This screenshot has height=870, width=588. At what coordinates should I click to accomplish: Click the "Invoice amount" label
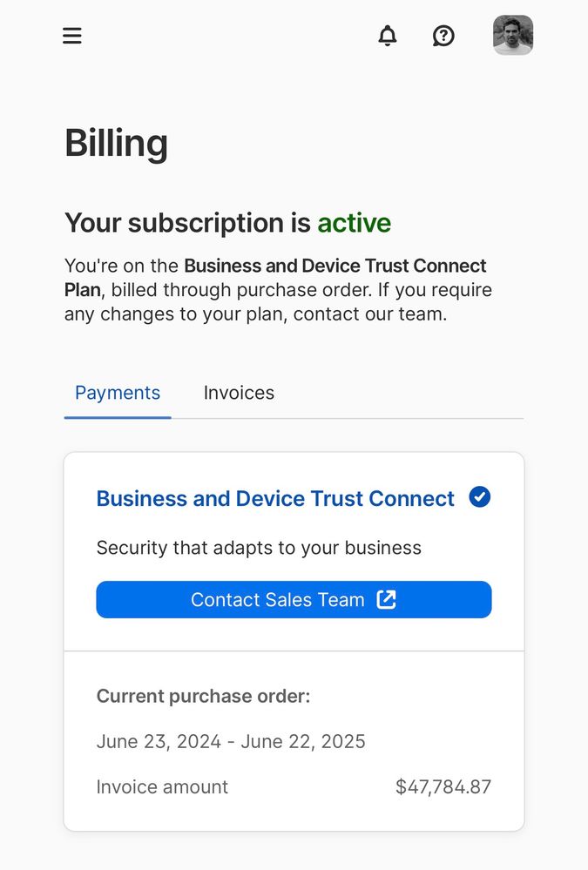click(x=162, y=787)
